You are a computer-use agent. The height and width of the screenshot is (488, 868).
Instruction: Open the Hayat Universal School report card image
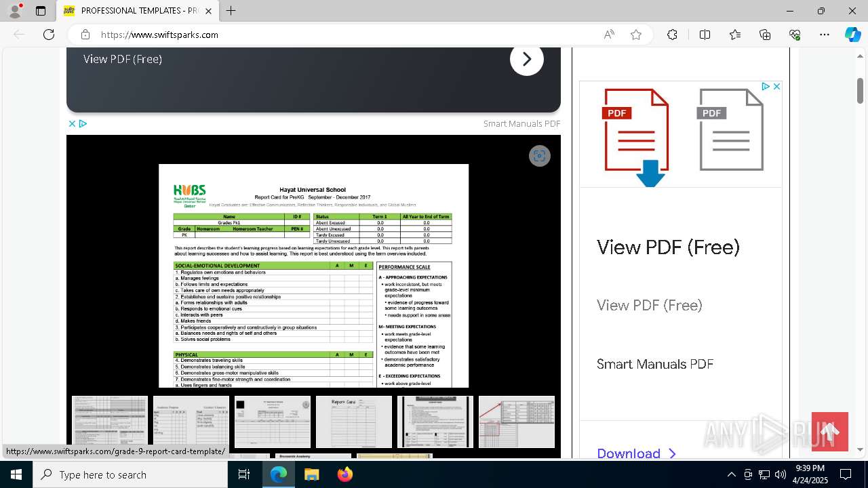coord(313,276)
